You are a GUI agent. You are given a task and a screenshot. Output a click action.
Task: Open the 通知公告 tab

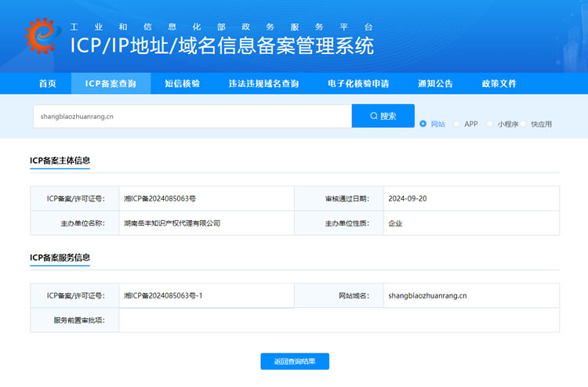click(435, 84)
